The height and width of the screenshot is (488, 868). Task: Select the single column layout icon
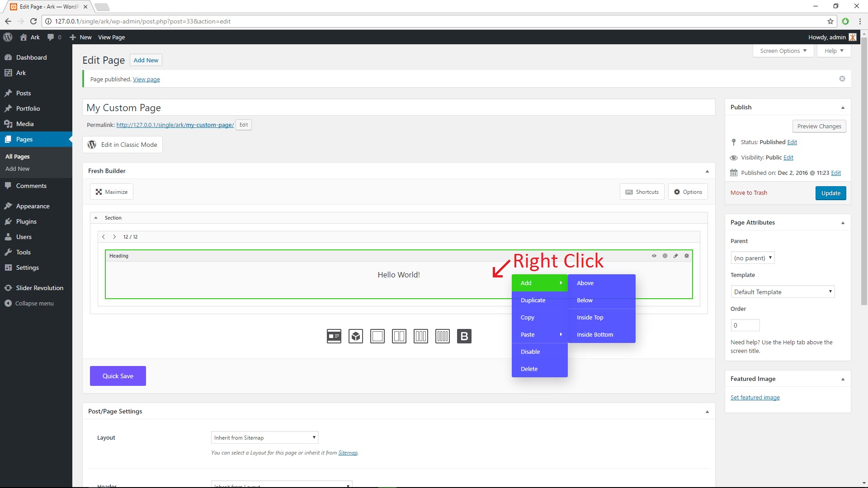pyautogui.click(x=377, y=336)
